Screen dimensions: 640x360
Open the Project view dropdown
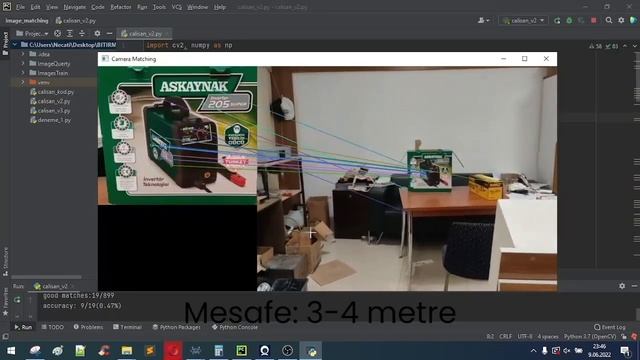click(x=32, y=33)
